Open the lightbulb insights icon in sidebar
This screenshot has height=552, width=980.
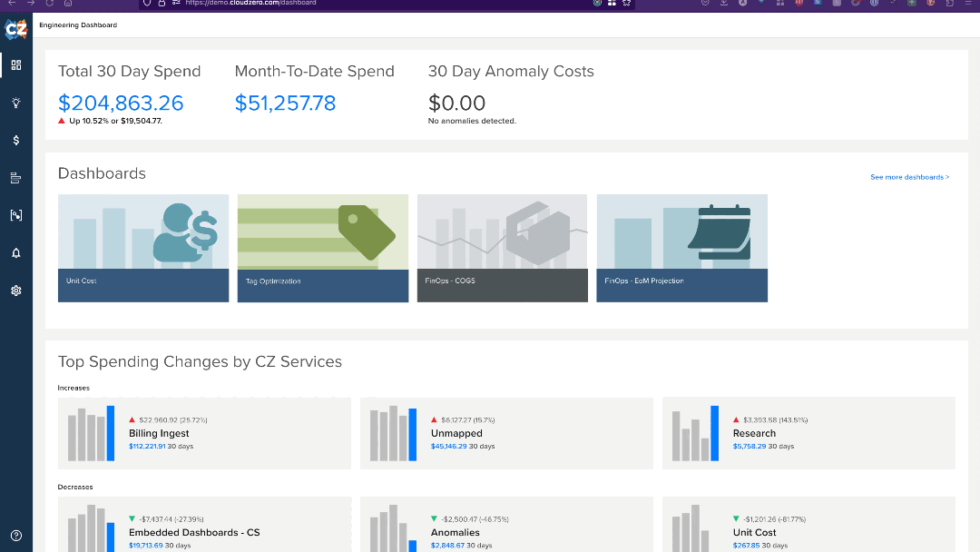pos(16,103)
